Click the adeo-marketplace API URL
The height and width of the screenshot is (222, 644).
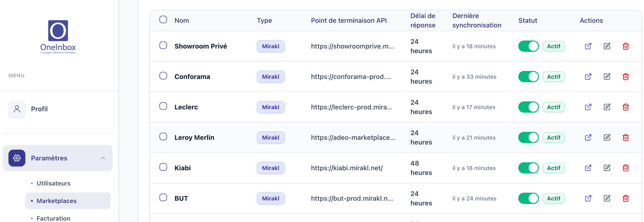(x=353, y=138)
